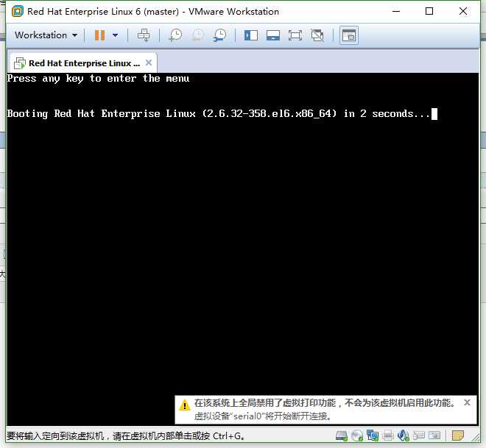Click the VMware Workstation title bar icon
Image resolution: width=486 pixels, height=448 pixels.
pyautogui.click(x=18, y=11)
